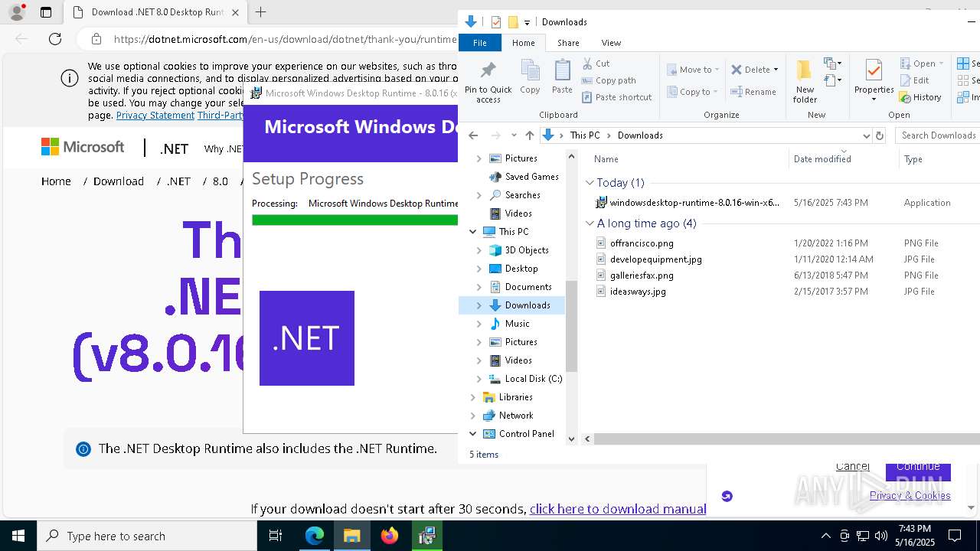Switch to Firefox from the taskbar
This screenshot has width=980, height=551.
click(390, 536)
